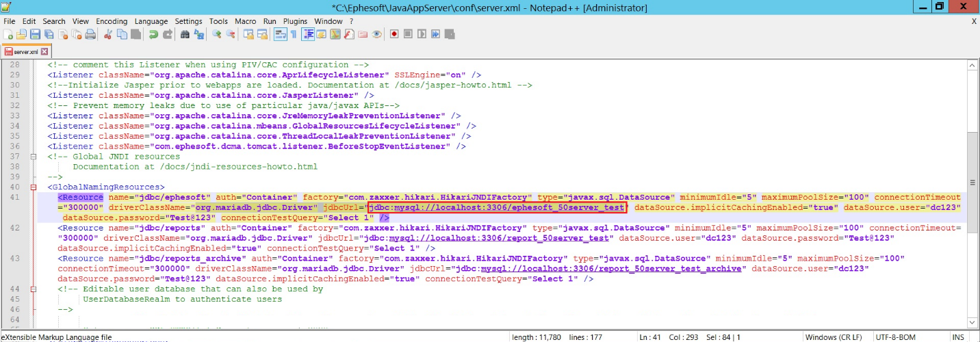Screen dimensions: 980x342
Task: Open the ? help menu
Action: coord(351,21)
